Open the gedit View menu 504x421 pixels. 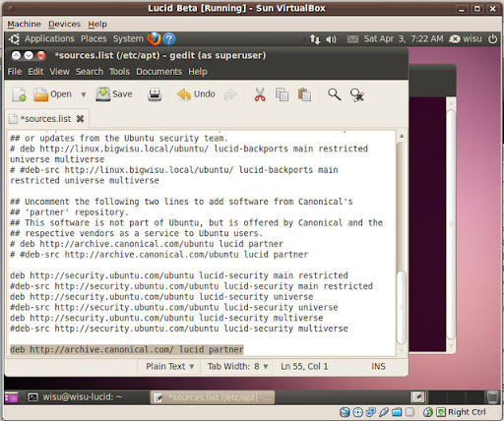(x=59, y=72)
